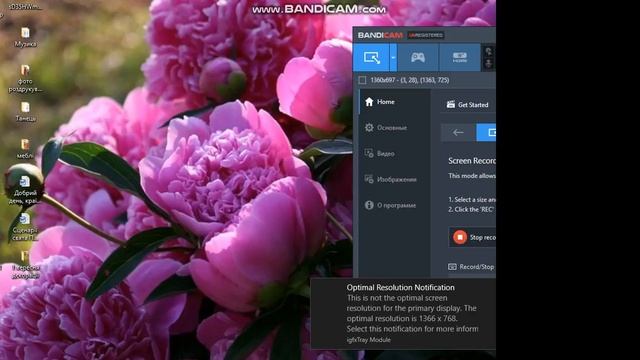Click the image icon beside Изображения

click(x=369, y=179)
